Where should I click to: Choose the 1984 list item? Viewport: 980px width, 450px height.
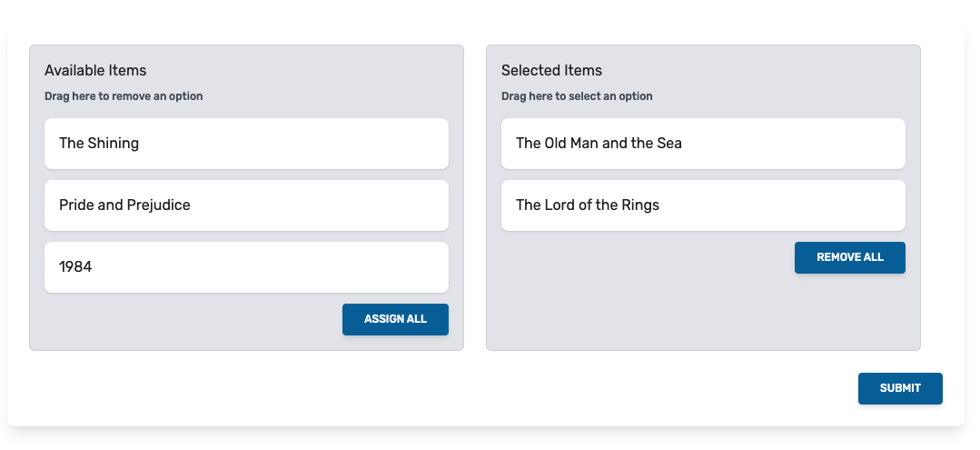[x=246, y=267]
